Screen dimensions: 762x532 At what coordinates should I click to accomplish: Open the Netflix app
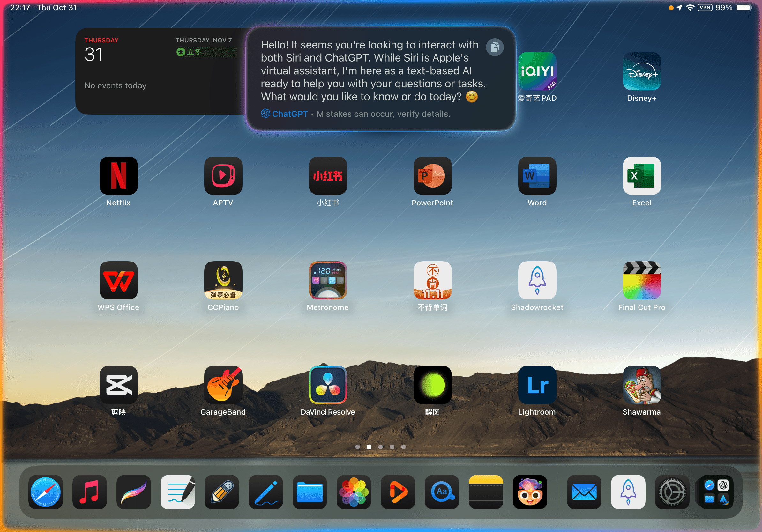point(118,175)
